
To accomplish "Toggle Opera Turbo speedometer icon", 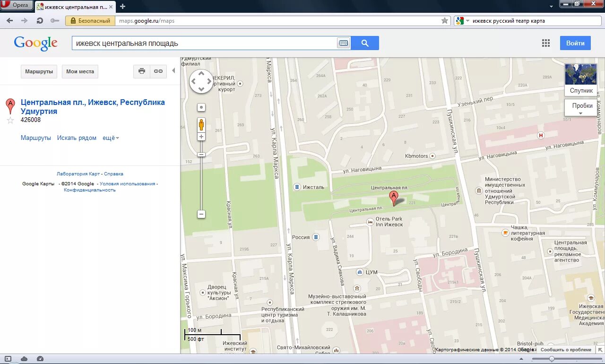I will (40, 359).
